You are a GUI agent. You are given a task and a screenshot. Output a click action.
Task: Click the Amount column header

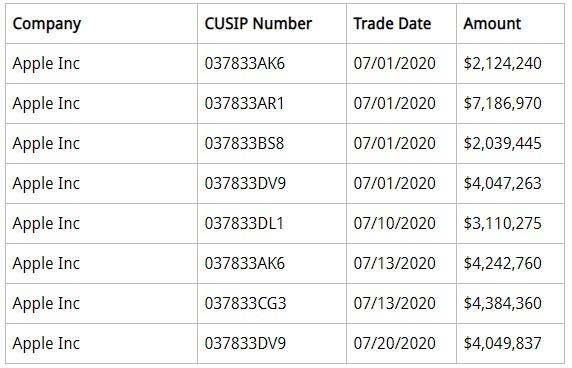click(492, 24)
